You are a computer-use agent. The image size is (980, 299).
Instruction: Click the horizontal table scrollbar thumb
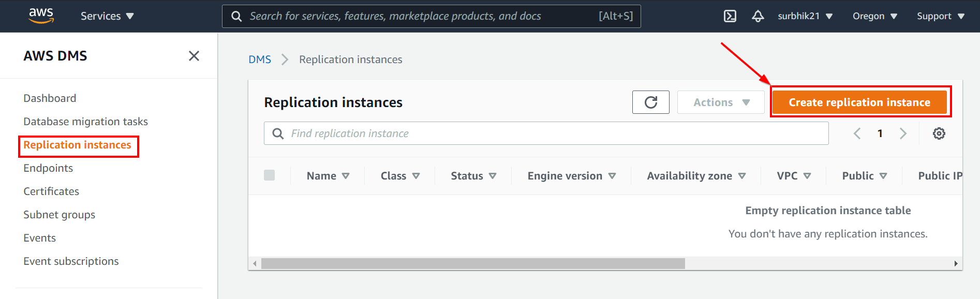click(x=473, y=264)
